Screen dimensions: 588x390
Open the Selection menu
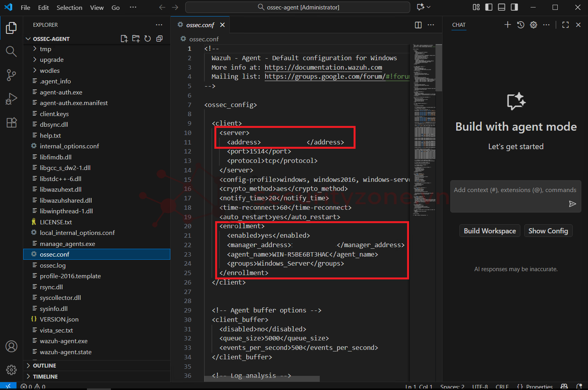pyautogui.click(x=69, y=7)
